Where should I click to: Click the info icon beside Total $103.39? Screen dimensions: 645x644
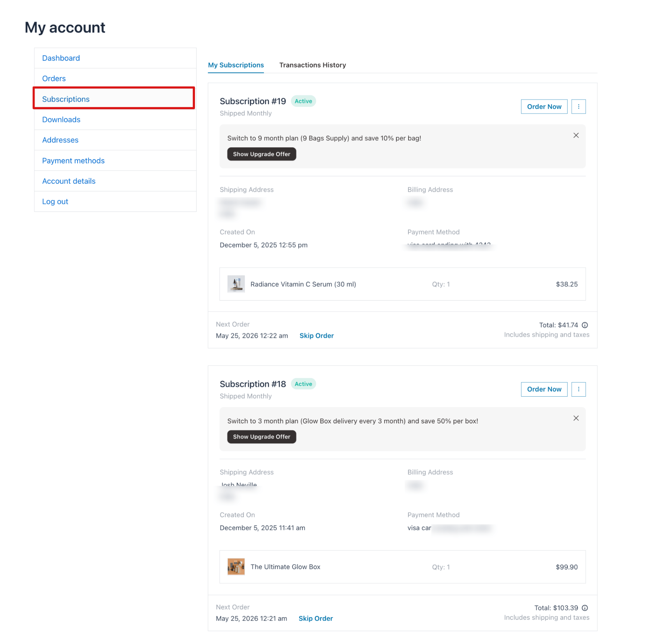585,608
